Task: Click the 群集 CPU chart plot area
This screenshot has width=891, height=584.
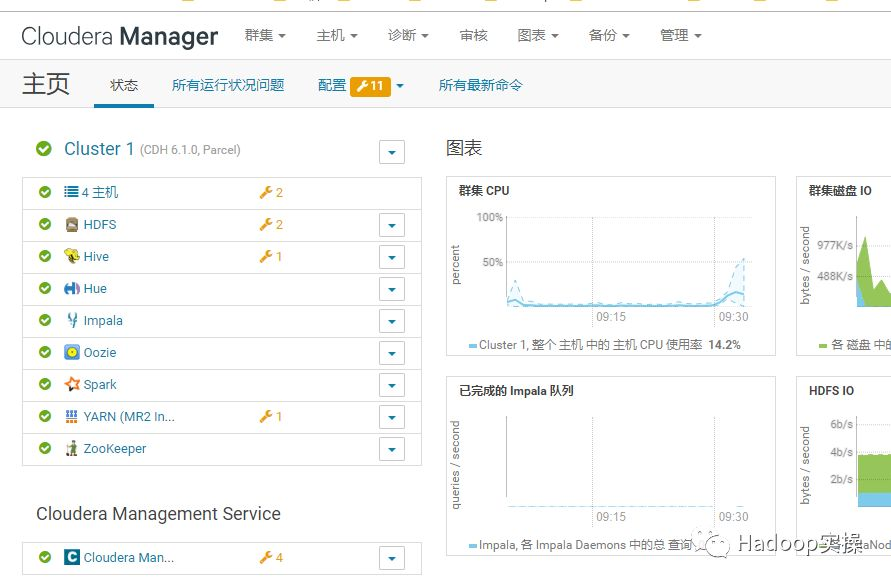Action: (x=628, y=262)
